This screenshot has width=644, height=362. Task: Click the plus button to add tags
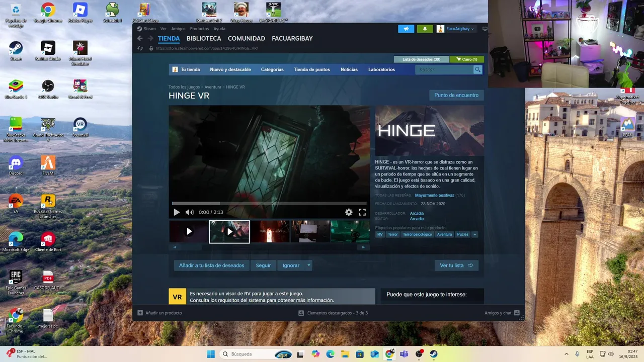click(474, 234)
